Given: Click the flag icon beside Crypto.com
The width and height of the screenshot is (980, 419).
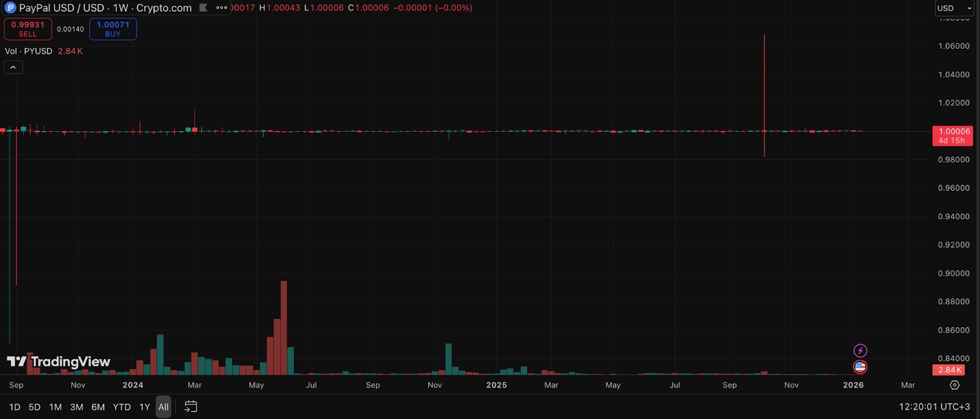Looking at the screenshot, I should click(203, 8).
